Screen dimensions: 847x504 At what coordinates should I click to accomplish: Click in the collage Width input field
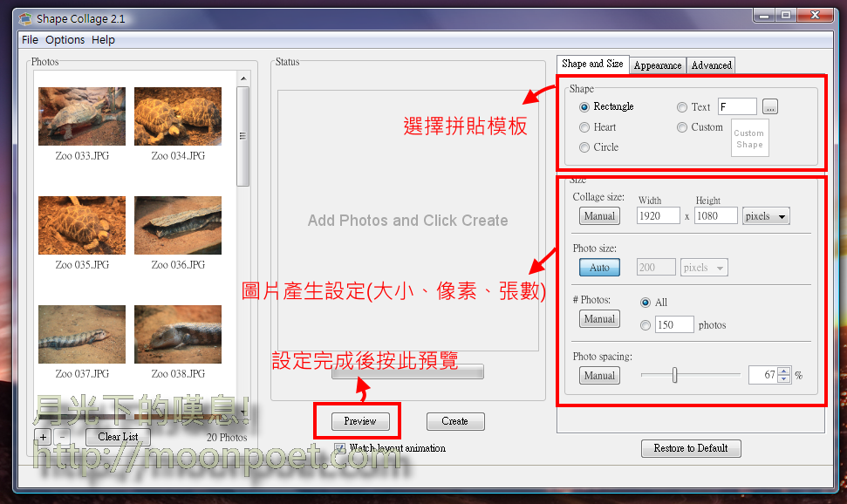click(658, 216)
